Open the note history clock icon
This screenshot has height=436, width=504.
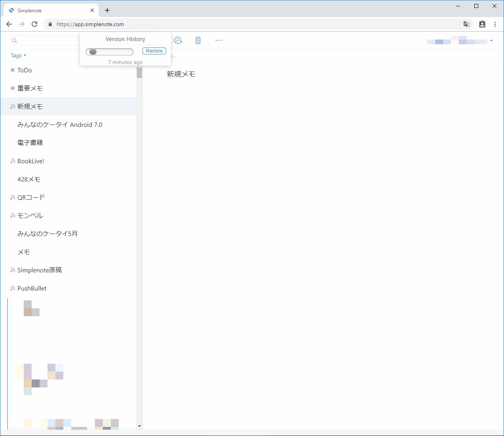coord(178,40)
